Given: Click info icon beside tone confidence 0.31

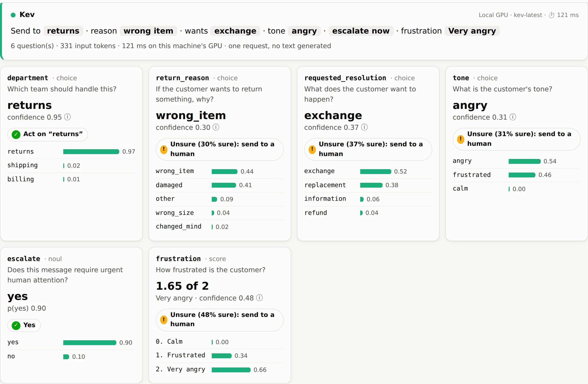Looking at the screenshot, I should (513, 117).
